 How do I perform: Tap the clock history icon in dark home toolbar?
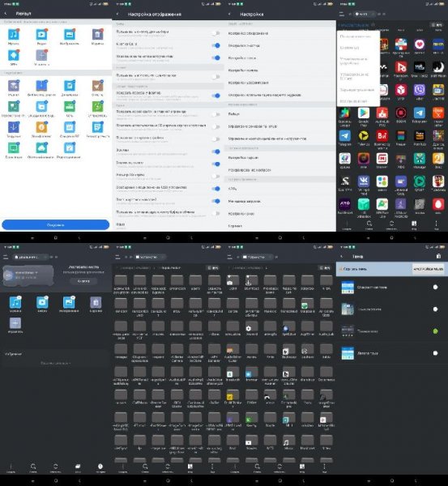(100, 467)
